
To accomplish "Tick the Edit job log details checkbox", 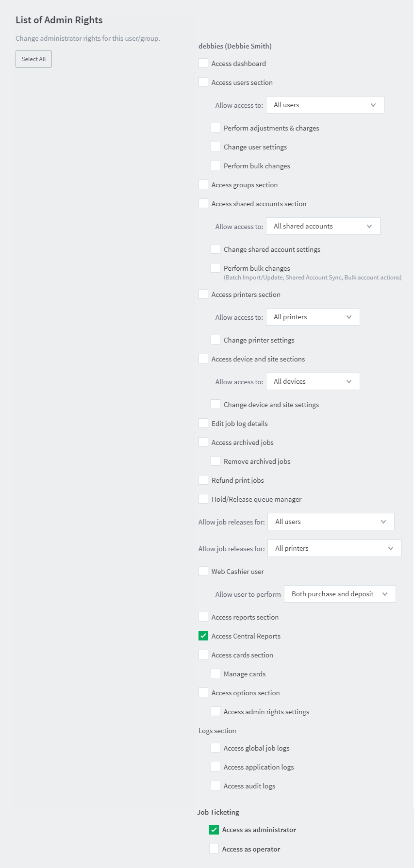I will (203, 423).
